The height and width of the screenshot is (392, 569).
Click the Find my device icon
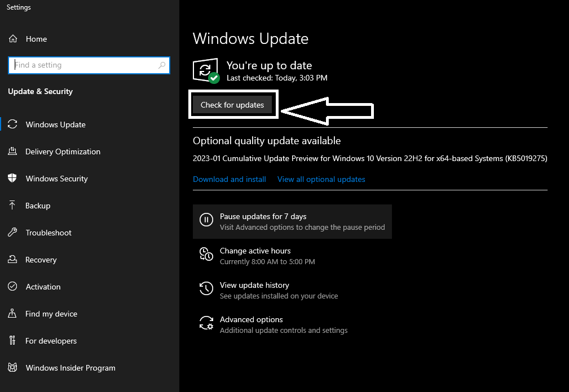(12, 314)
